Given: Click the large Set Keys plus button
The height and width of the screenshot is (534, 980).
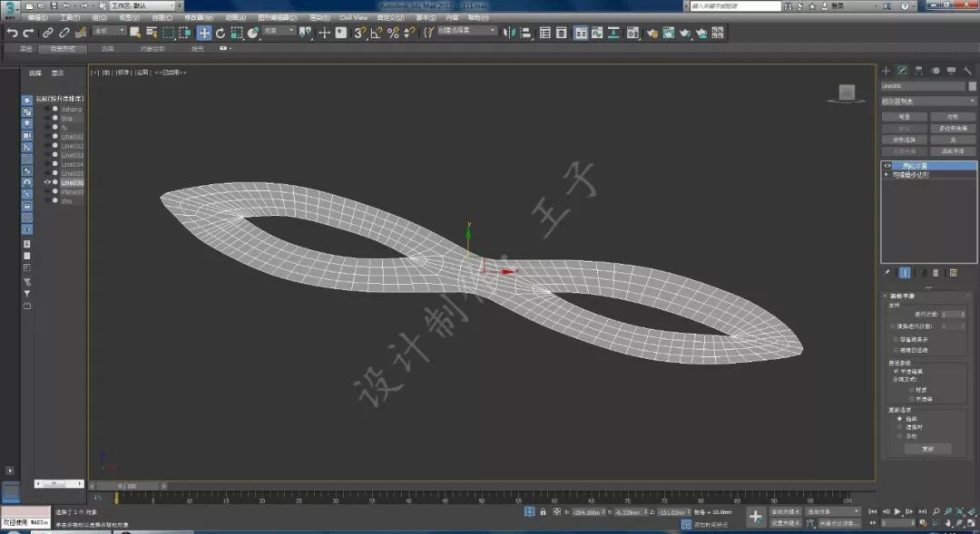Looking at the screenshot, I should pyautogui.click(x=756, y=517).
